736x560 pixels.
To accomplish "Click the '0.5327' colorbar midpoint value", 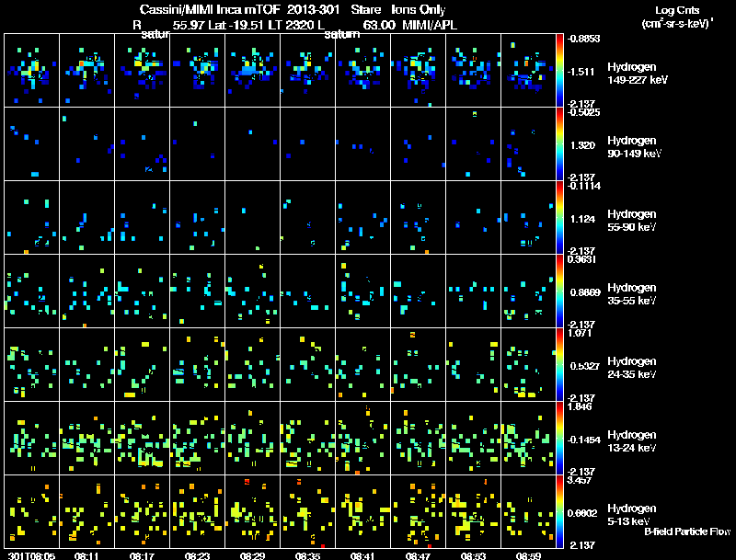I will (x=585, y=366).
